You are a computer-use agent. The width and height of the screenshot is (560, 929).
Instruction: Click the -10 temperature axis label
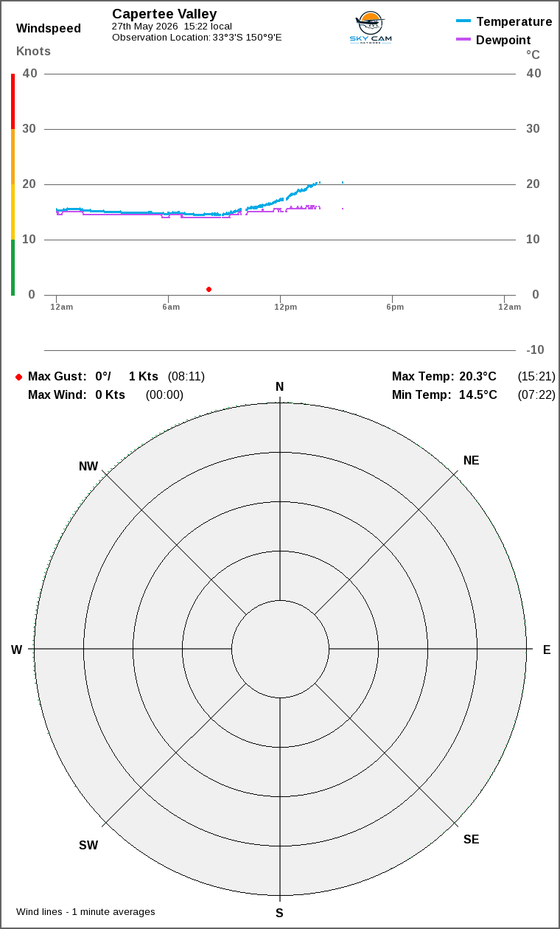pyautogui.click(x=536, y=350)
